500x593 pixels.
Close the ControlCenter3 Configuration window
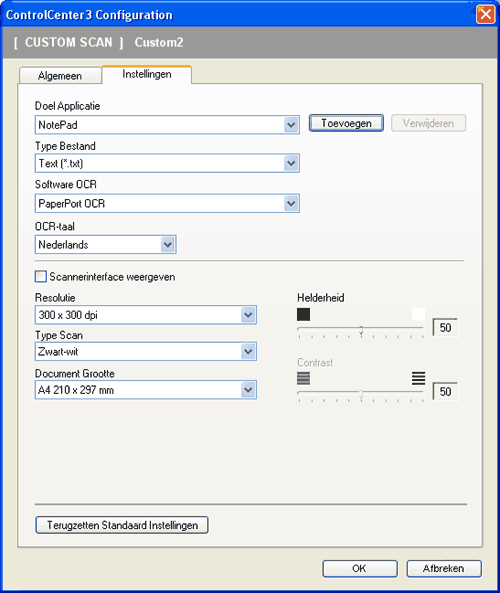(485, 15)
